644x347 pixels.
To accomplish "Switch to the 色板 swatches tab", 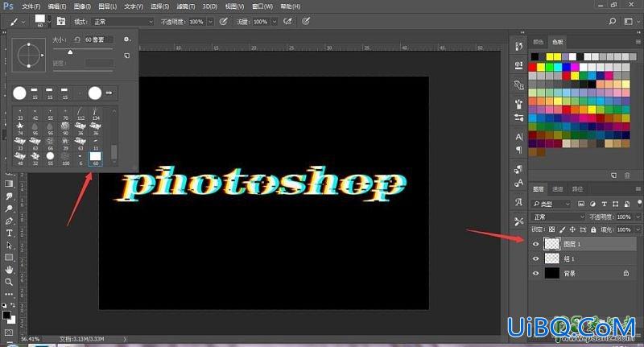I will pos(557,42).
